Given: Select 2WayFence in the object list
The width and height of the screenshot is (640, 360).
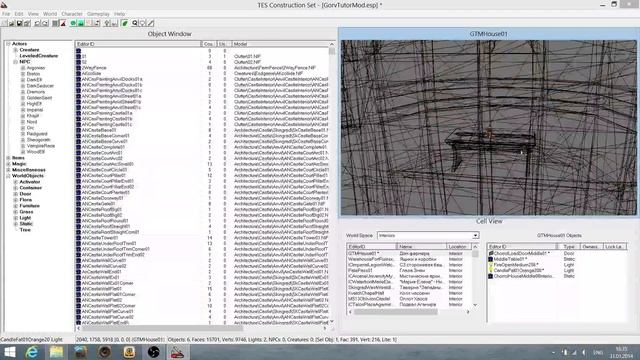Looking at the screenshot, I should (94, 68).
